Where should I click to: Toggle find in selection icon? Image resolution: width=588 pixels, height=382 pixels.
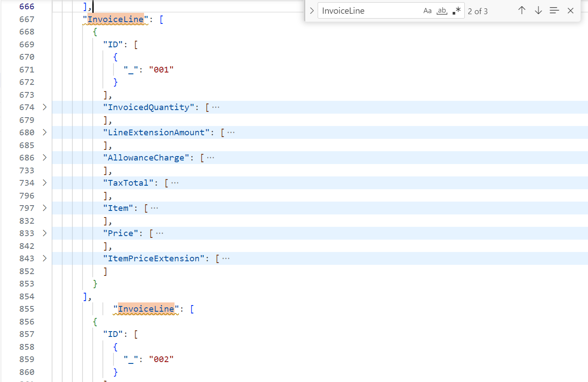(554, 11)
